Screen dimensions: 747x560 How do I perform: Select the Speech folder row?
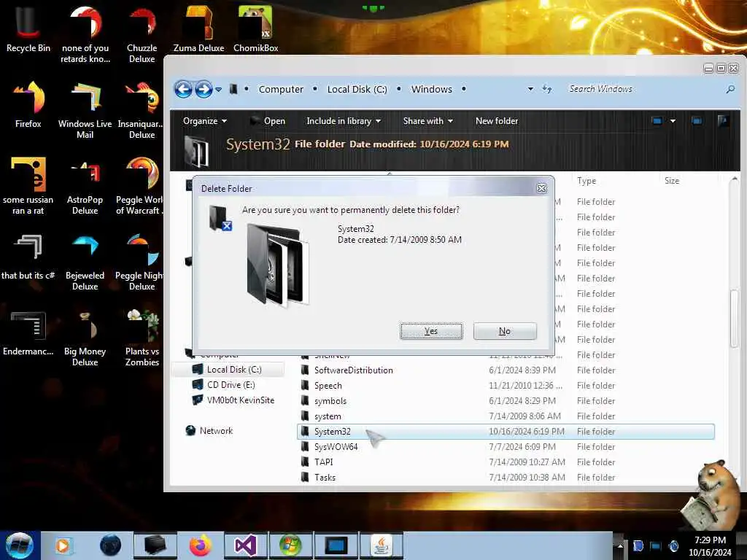click(x=505, y=385)
